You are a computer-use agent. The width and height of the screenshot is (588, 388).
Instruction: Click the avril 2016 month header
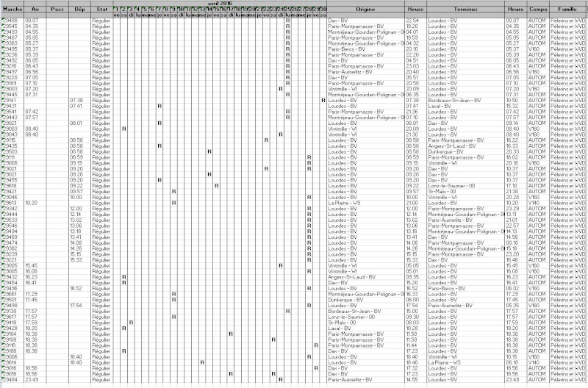(x=220, y=4)
